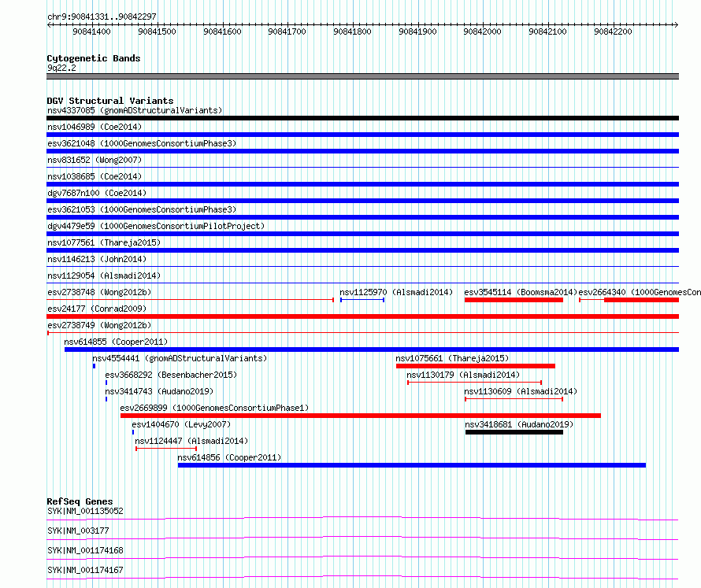701x588 pixels.
Task: Click nsv1124447 (Alsmadi2014) label
Action: (191, 441)
